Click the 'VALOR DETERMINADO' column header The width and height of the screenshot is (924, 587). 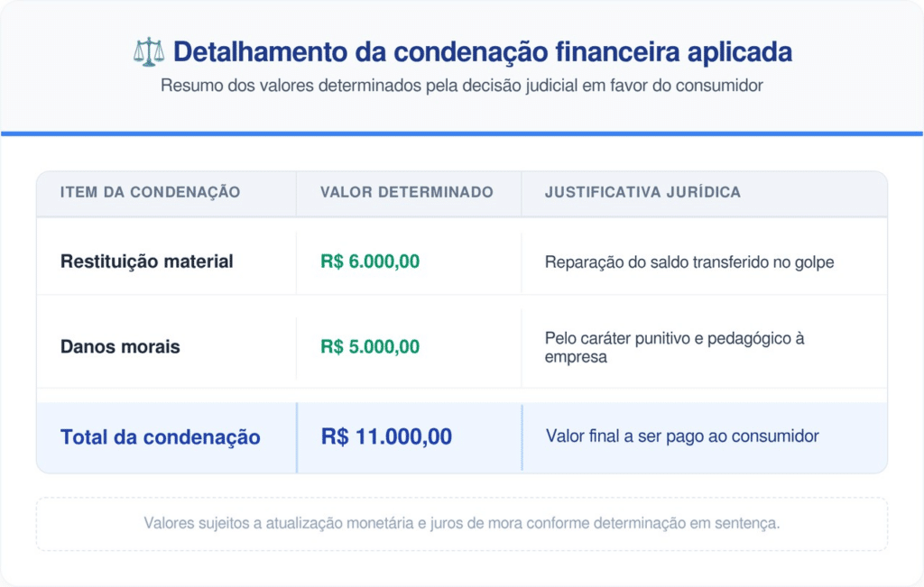[x=406, y=192]
